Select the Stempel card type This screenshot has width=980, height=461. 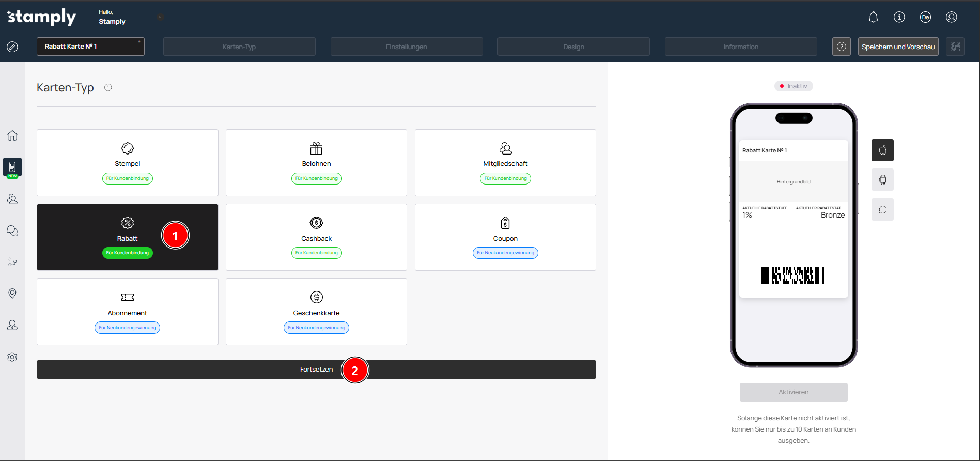click(x=127, y=163)
